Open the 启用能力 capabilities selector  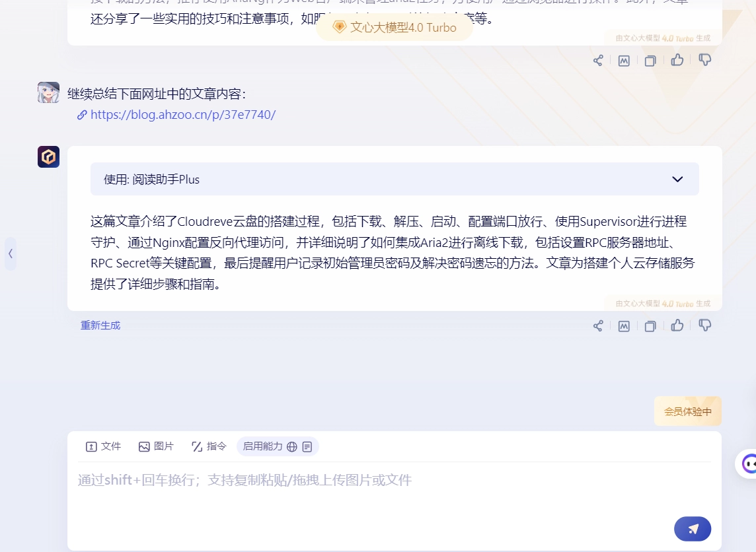[x=278, y=446]
